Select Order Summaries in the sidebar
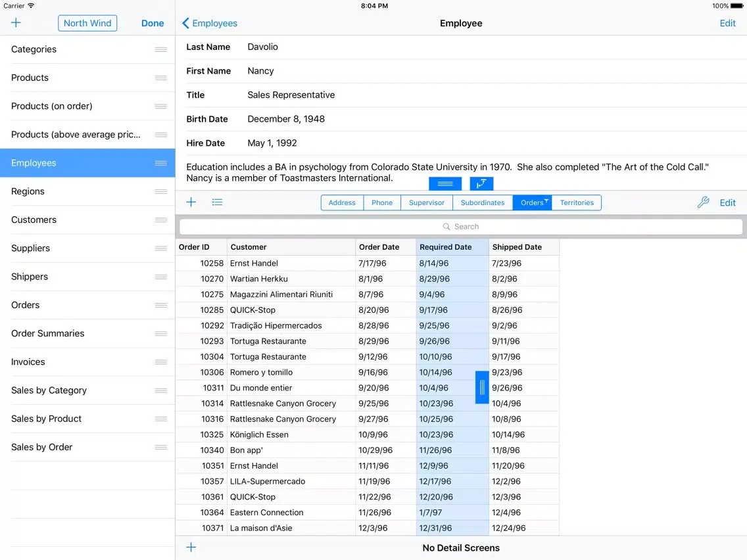The image size is (747, 560). point(87,333)
